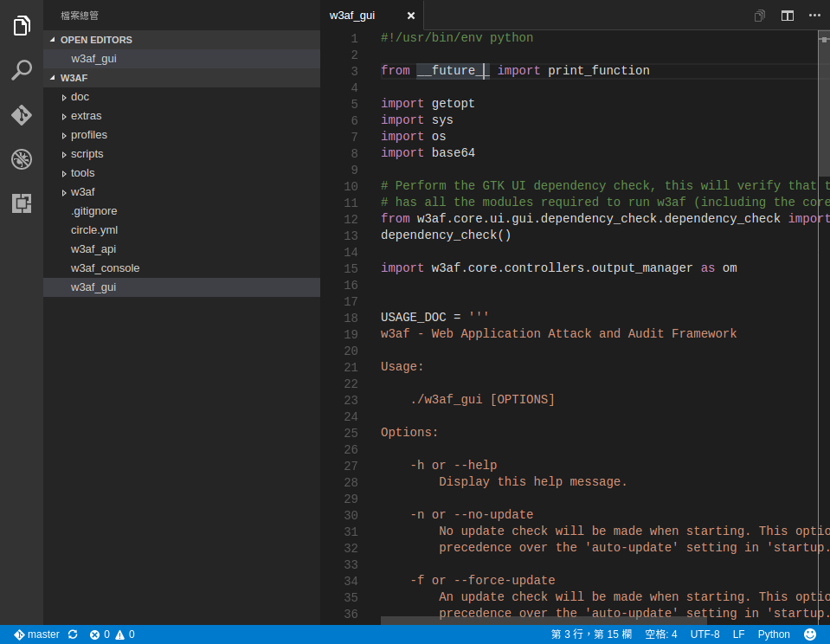Screen dimensions: 830x644
Task: Open the Source Control git icon
Action: click(x=22, y=115)
